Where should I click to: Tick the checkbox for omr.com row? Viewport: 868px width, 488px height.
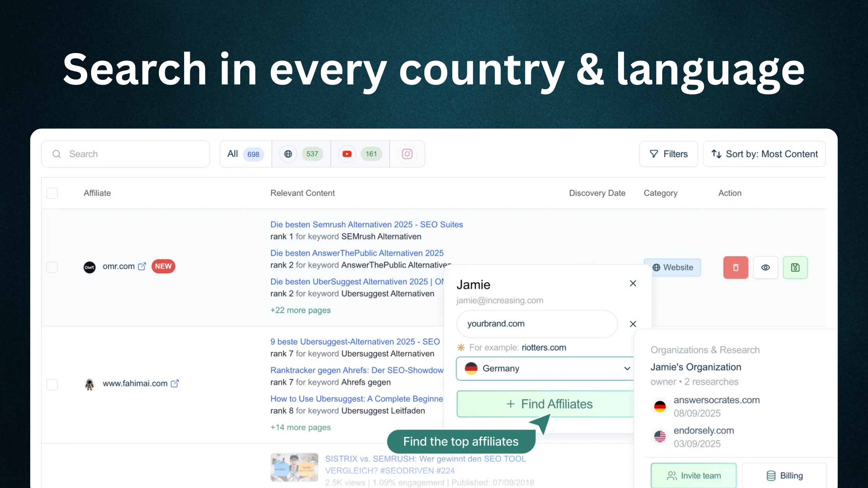[52, 267]
